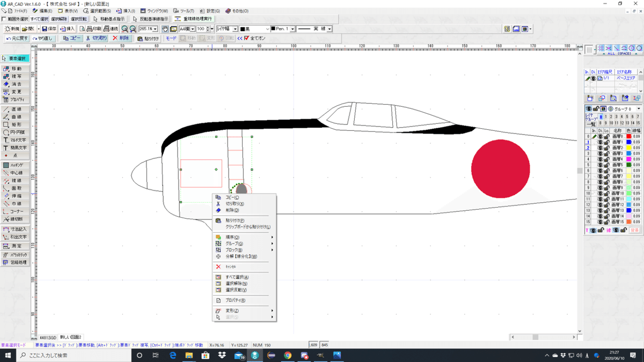The image size is (644, 362).
Task: Choose the ハッチング (hatching) tool
Action: point(15,165)
